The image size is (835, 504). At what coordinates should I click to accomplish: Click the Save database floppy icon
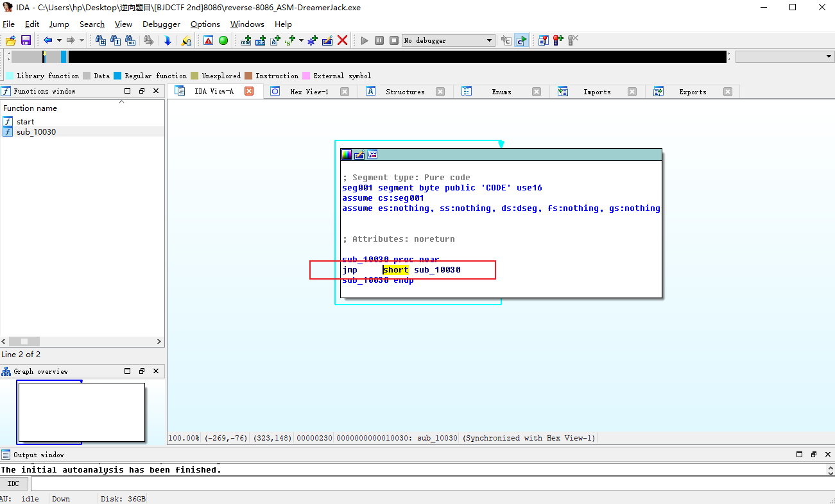pos(26,40)
